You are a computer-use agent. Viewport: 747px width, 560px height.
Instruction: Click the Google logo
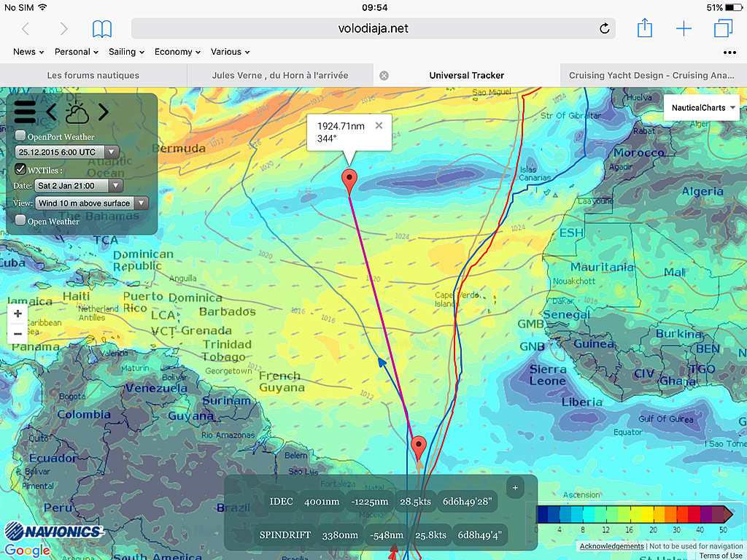click(27, 551)
